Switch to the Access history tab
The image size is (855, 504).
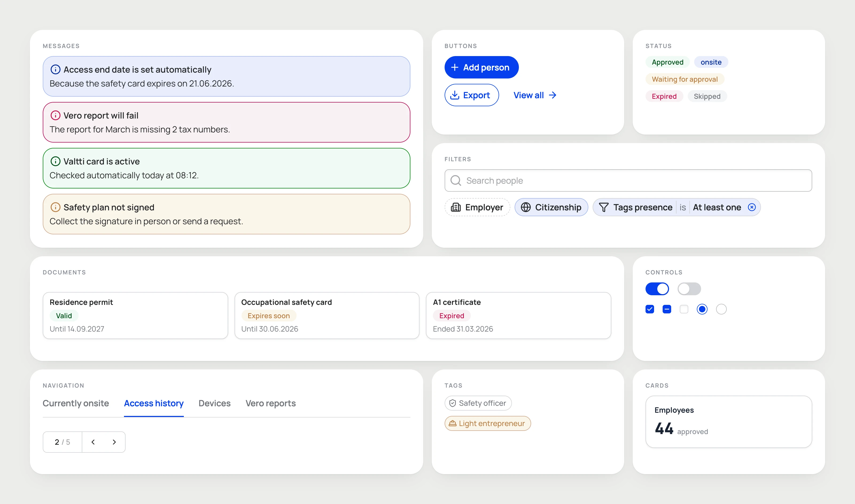[154, 403]
